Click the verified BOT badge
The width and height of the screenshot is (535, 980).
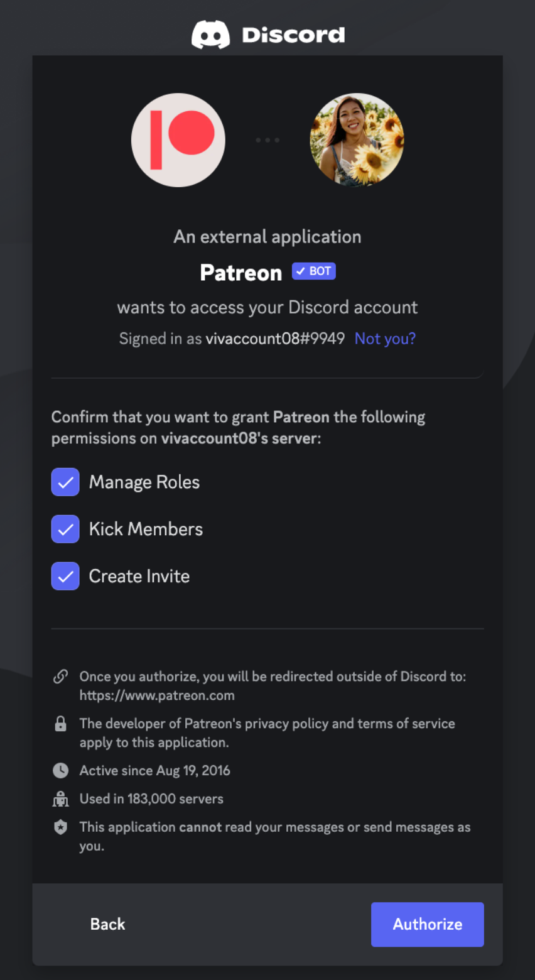pyautogui.click(x=314, y=271)
